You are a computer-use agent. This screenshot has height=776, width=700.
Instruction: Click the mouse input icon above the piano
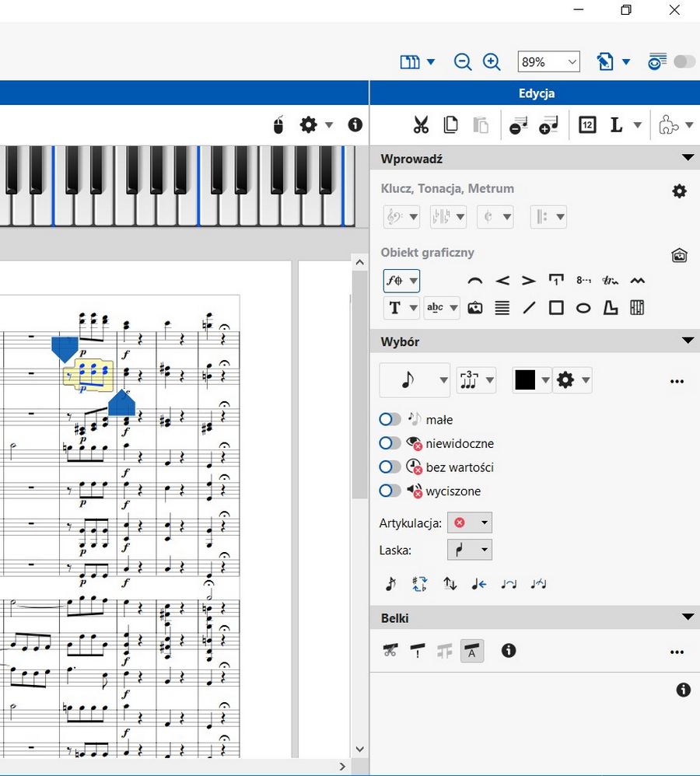278,124
